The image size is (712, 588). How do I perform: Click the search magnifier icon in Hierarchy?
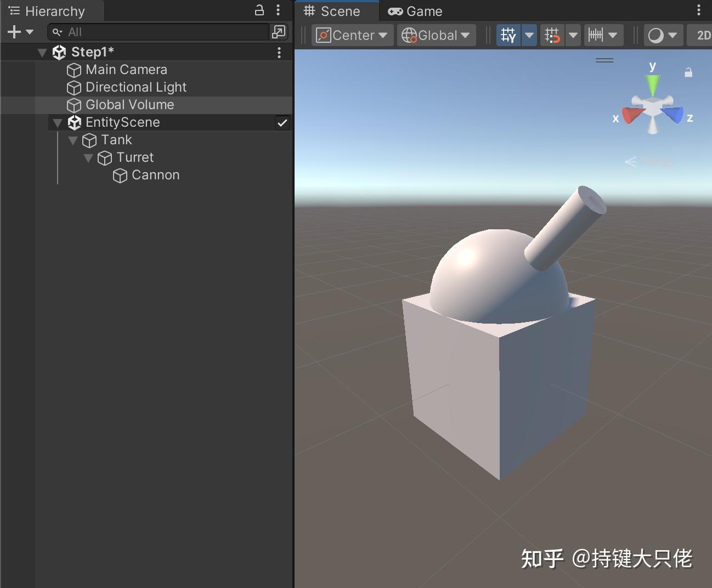pos(57,32)
